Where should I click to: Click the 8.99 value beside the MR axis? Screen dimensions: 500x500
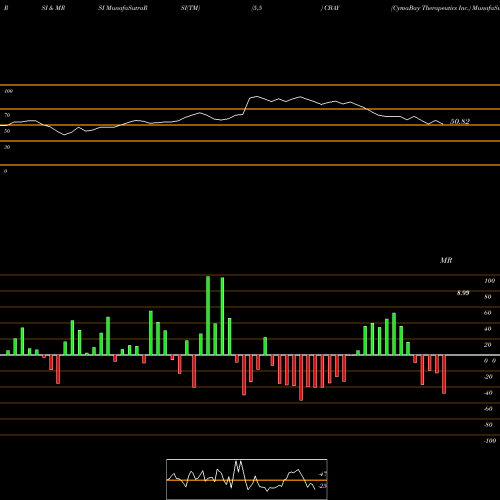(x=463, y=293)
